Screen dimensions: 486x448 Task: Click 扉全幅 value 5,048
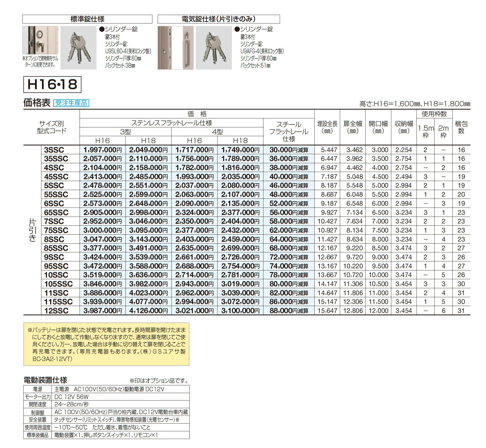(354, 177)
